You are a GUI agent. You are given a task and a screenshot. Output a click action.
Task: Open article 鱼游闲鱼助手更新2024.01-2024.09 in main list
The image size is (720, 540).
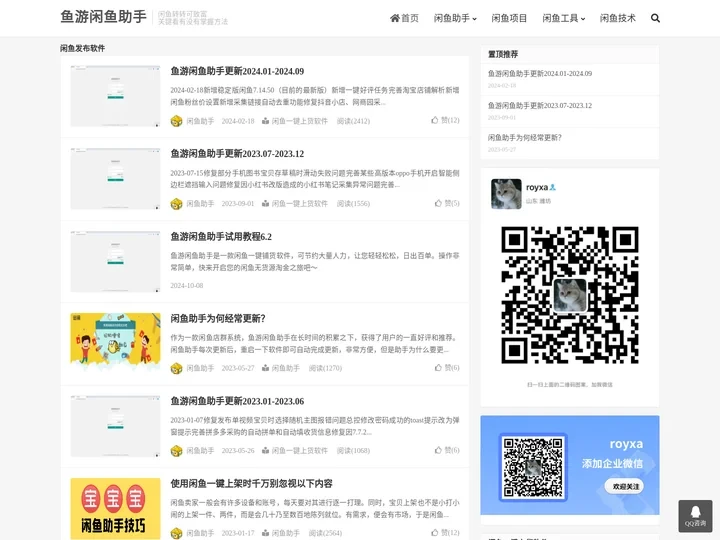[237, 71]
